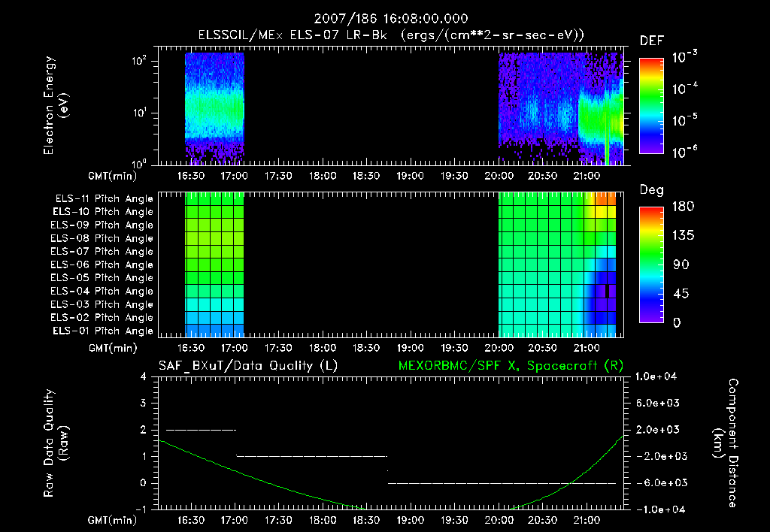This screenshot has height=532, width=770.
Task: Click the ELS-11 Pitch Angle row label
Action: 104,199
